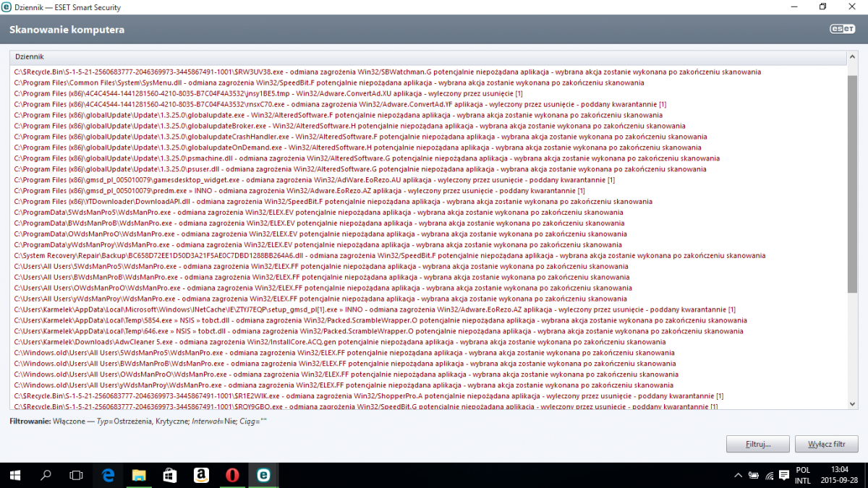The width and height of the screenshot is (868, 488).
Task: Click the log list scrollbar thumb
Action: pos(852,184)
